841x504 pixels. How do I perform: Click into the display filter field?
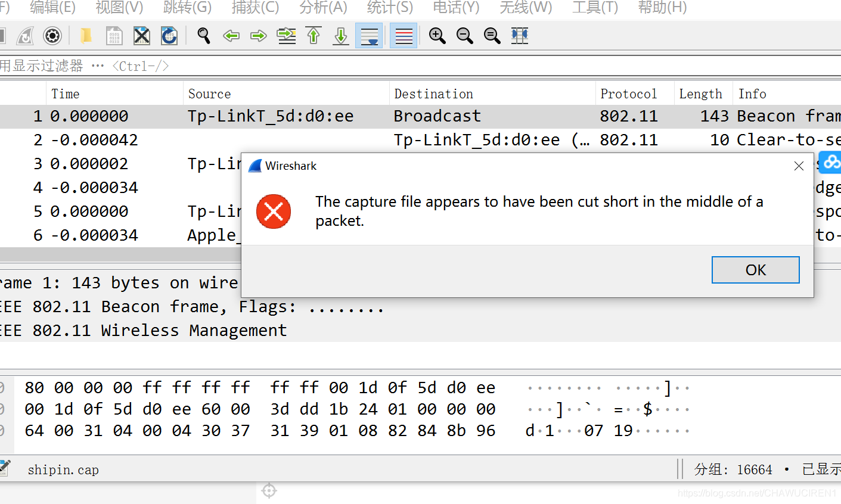[x=420, y=66]
